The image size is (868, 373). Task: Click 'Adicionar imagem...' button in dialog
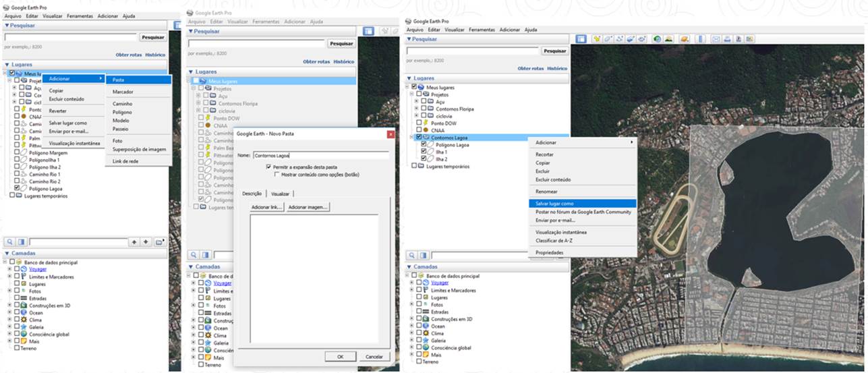tap(307, 207)
